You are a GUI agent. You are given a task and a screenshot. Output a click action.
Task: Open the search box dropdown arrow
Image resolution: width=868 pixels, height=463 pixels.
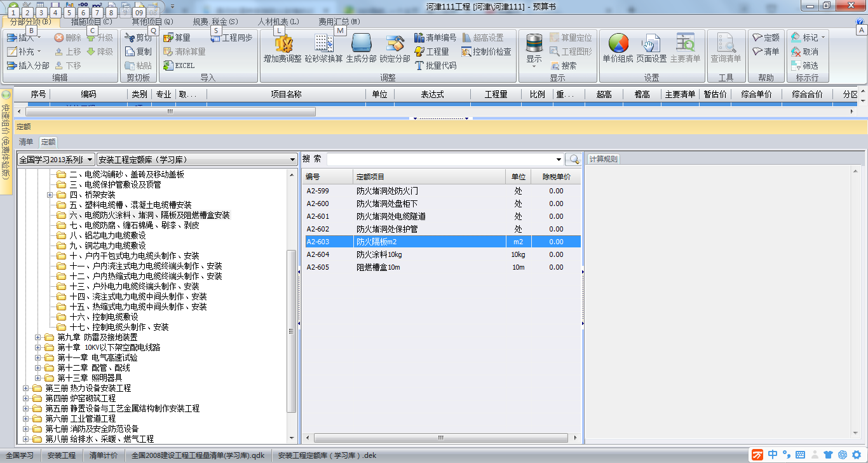point(559,159)
